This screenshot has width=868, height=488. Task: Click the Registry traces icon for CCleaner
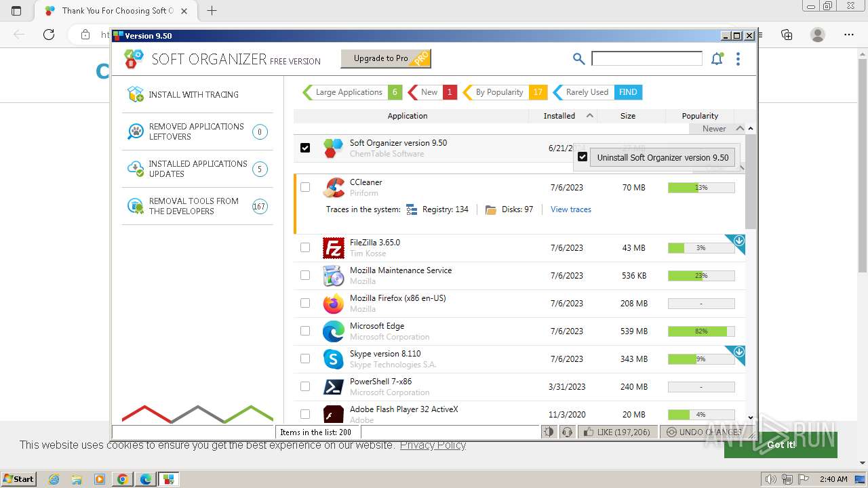coord(412,209)
